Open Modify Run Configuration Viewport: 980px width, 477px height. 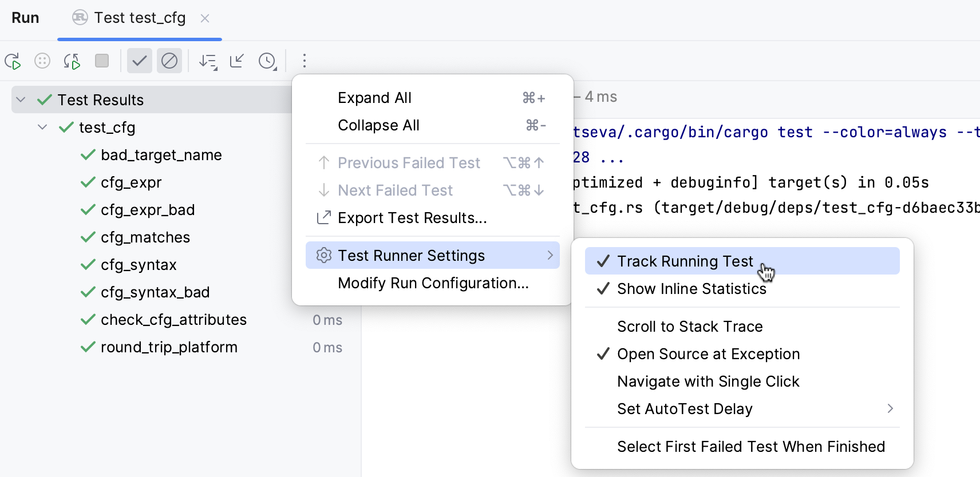click(433, 283)
